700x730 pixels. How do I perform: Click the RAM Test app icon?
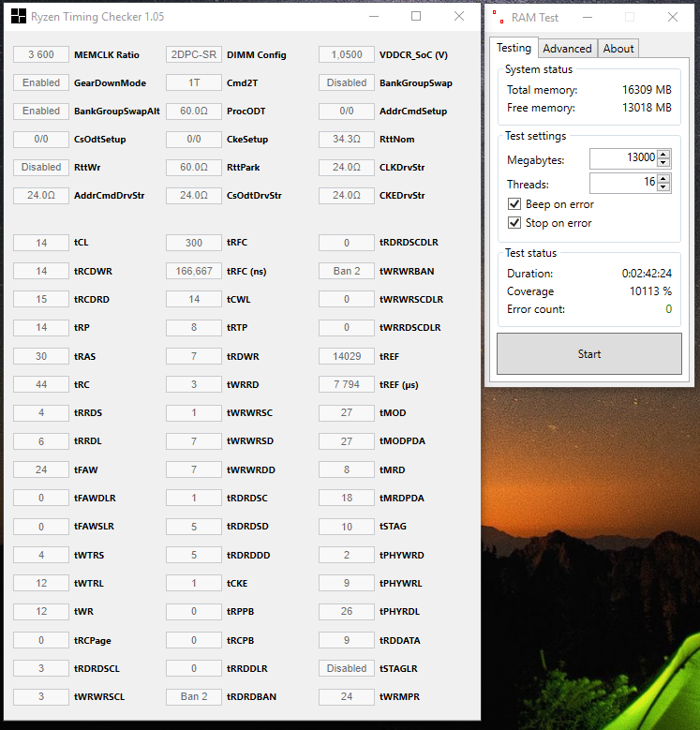point(498,17)
